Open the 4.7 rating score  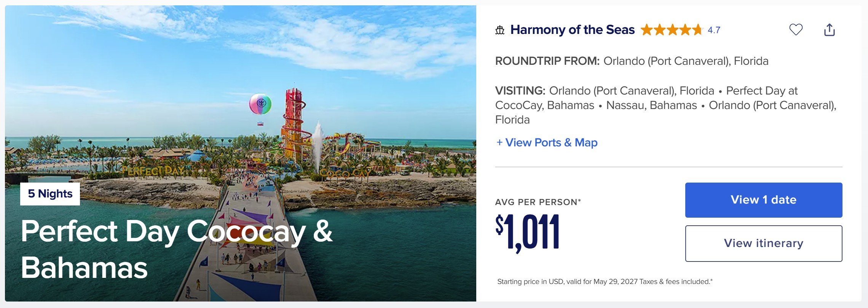pyautogui.click(x=714, y=30)
